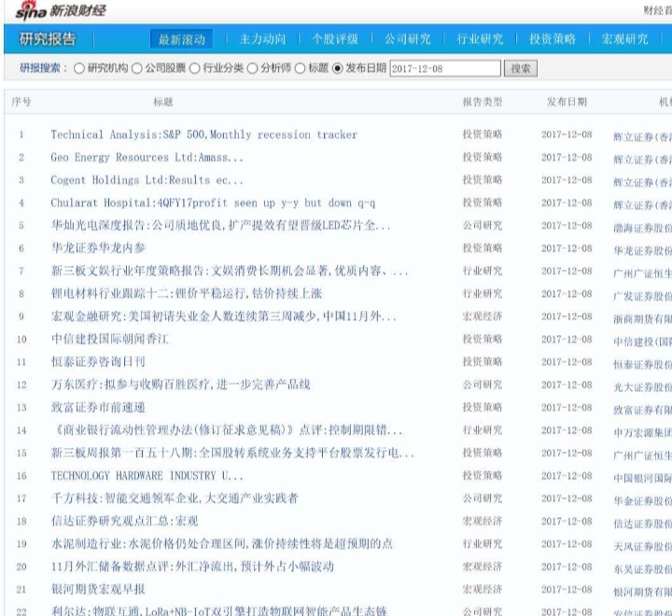Choose the 标题 search option
The image size is (672, 616).
(300, 69)
